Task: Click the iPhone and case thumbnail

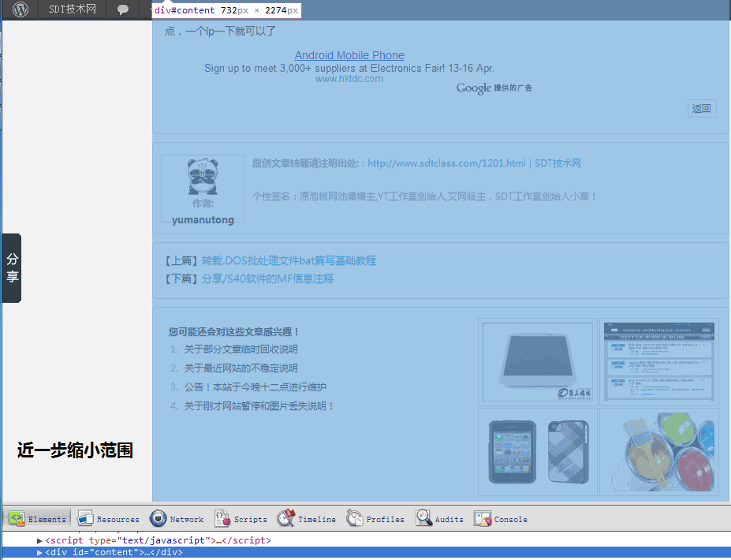Action: [x=538, y=452]
